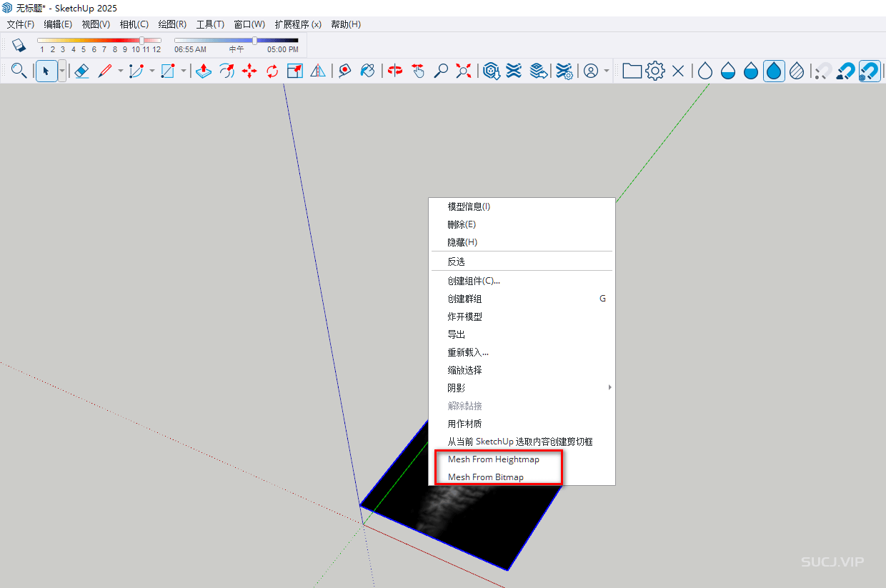
Task: Activate the Select arrow tool
Action: click(46, 71)
